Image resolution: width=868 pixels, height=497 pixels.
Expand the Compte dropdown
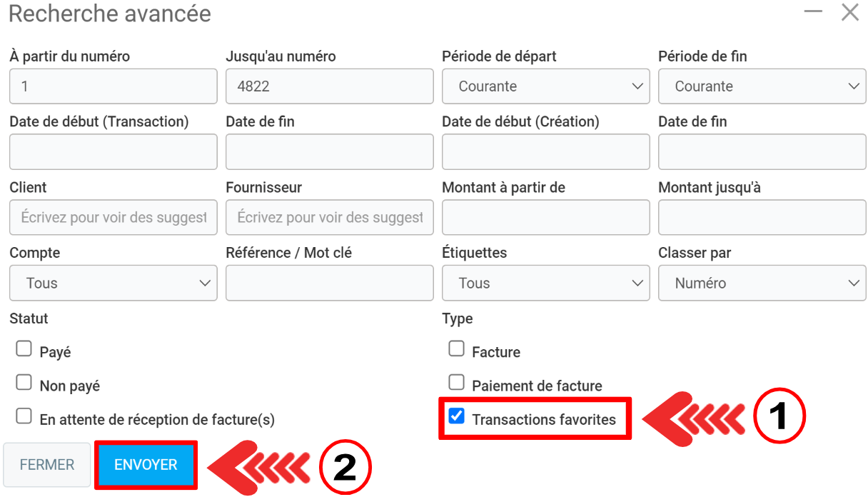113,283
